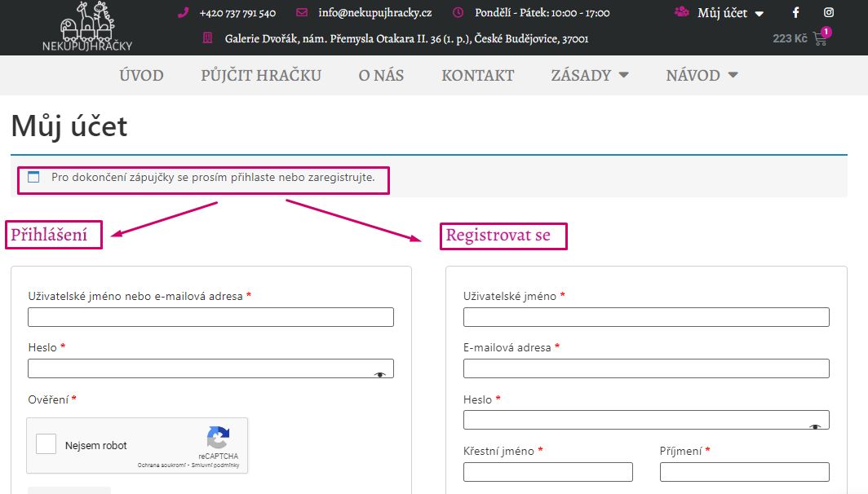Open the Facebook icon link
Viewport: 868px width, 494px height.
click(x=796, y=13)
